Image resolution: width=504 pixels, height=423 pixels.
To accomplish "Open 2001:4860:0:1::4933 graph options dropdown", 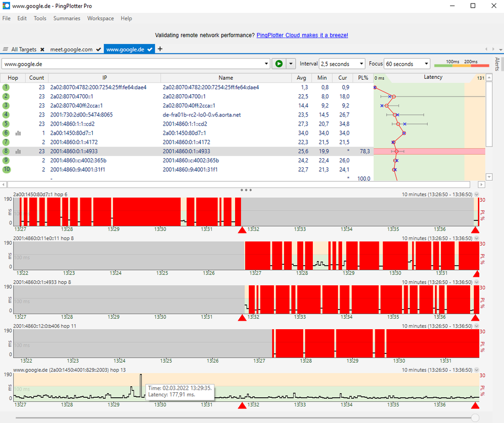I will 477,282.
